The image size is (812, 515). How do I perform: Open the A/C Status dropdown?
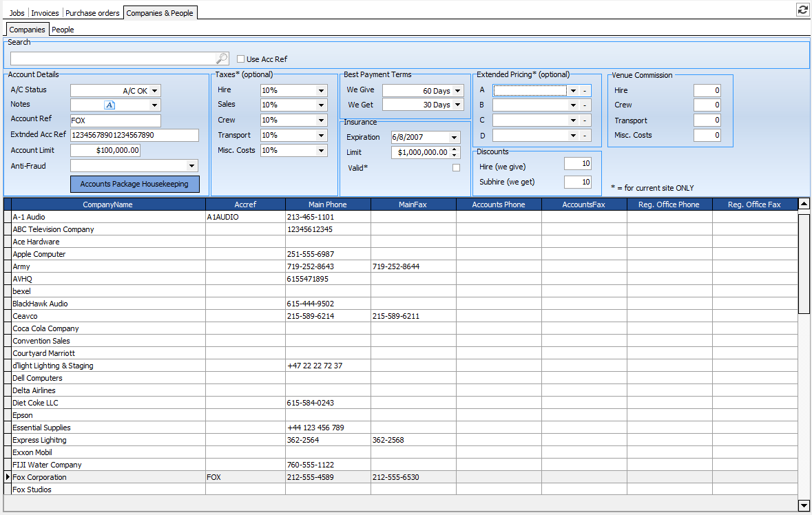tap(154, 91)
